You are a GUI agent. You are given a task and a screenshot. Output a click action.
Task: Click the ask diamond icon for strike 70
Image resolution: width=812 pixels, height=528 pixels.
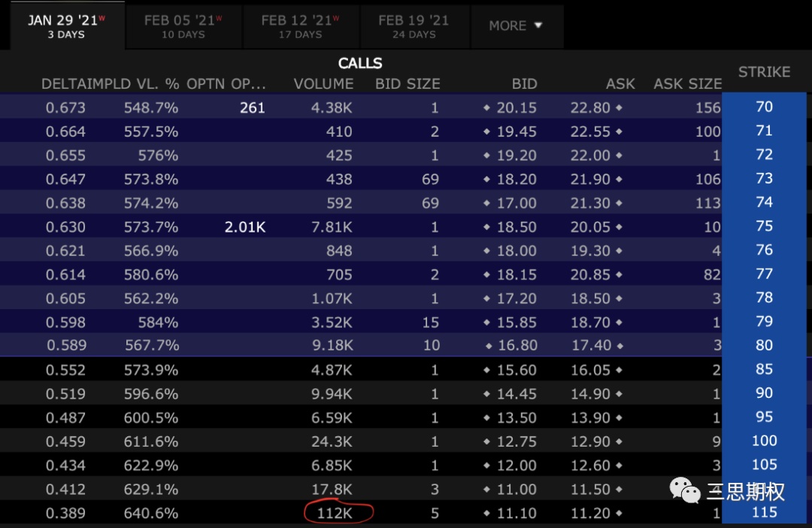pos(619,108)
